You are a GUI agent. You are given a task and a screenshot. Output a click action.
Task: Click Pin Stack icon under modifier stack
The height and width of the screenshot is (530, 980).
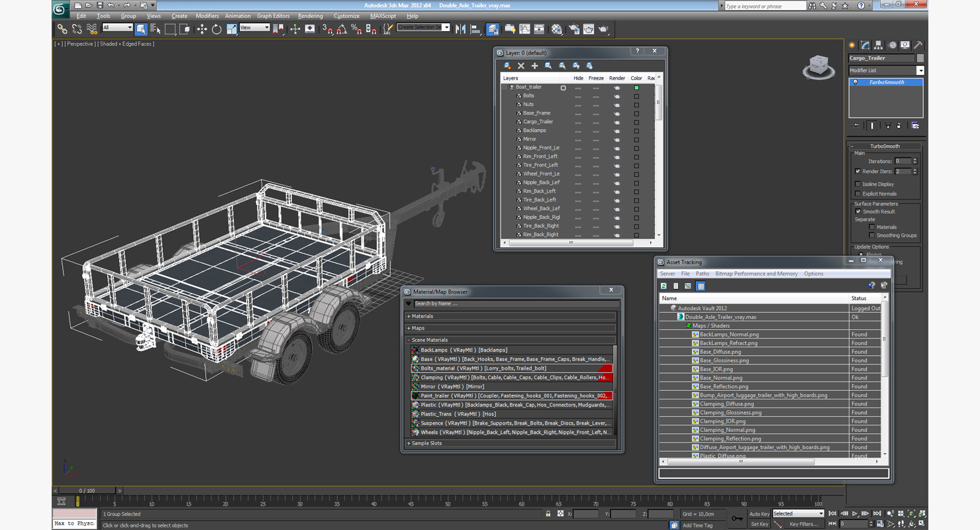pos(856,125)
